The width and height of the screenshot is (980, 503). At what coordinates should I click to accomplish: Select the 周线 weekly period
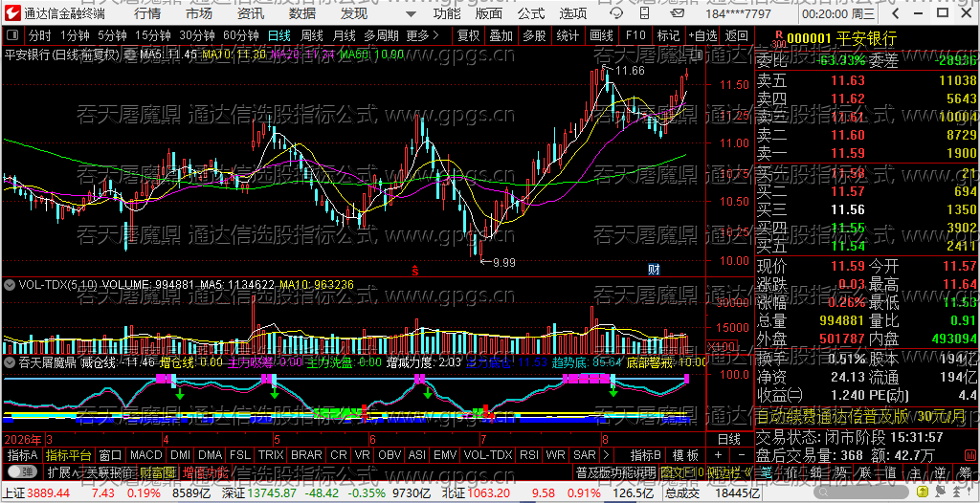click(311, 35)
